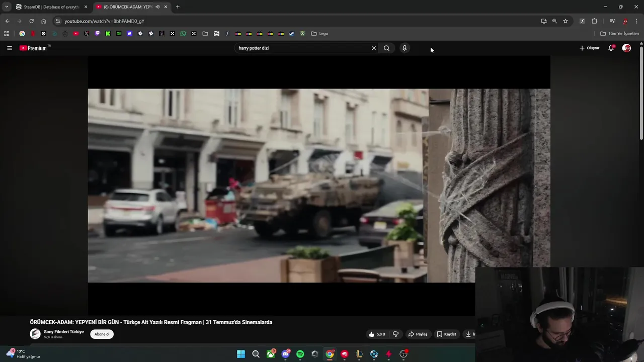Switch to the SteamDB tab
The height and width of the screenshot is (362, 644).
50,7
